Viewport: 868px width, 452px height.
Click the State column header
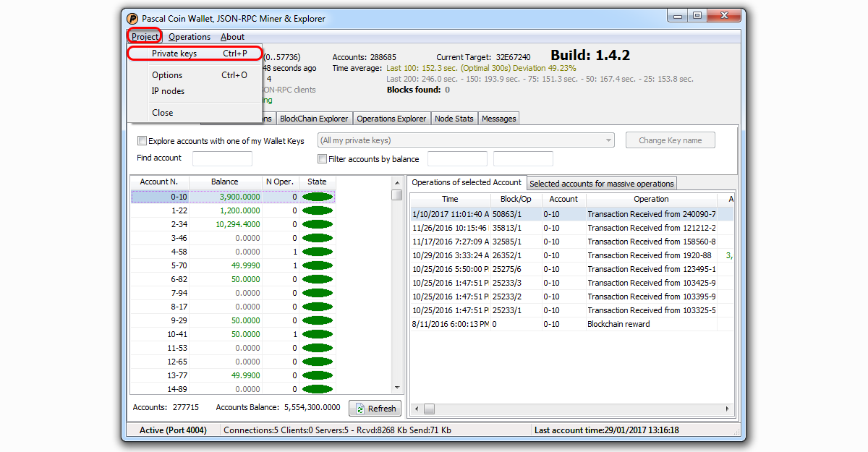pos(317,182)
